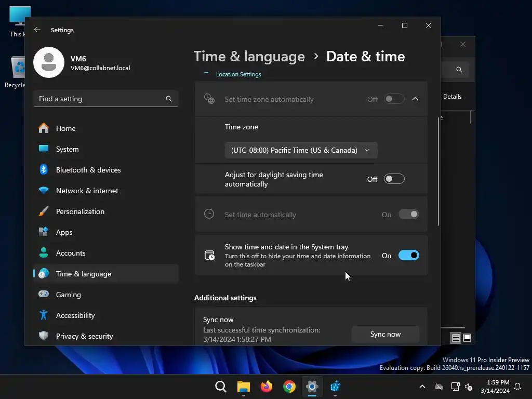Click the Settings gear on taskbar
The width and height of the screenshot is (532, 399).
312,387
